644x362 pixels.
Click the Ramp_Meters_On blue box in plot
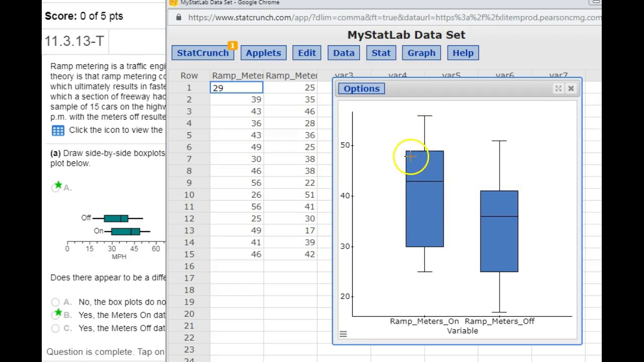(425, 211)
